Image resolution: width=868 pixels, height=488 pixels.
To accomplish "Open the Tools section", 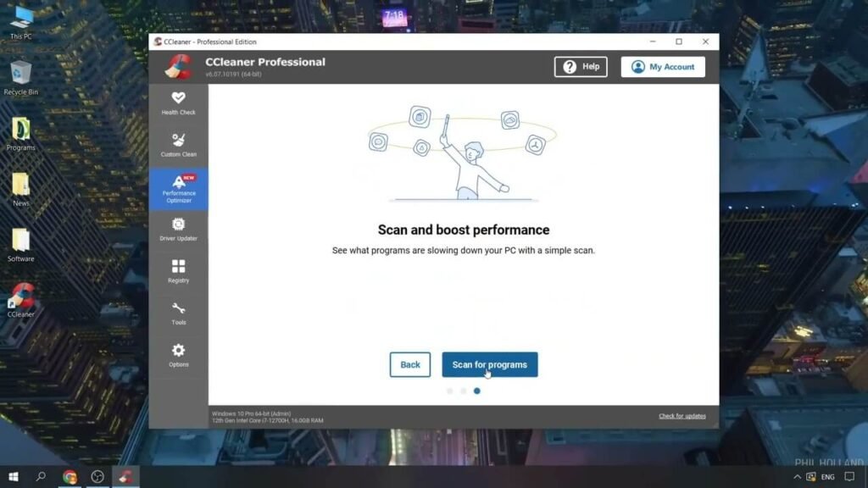I will [x=178, y=313].
